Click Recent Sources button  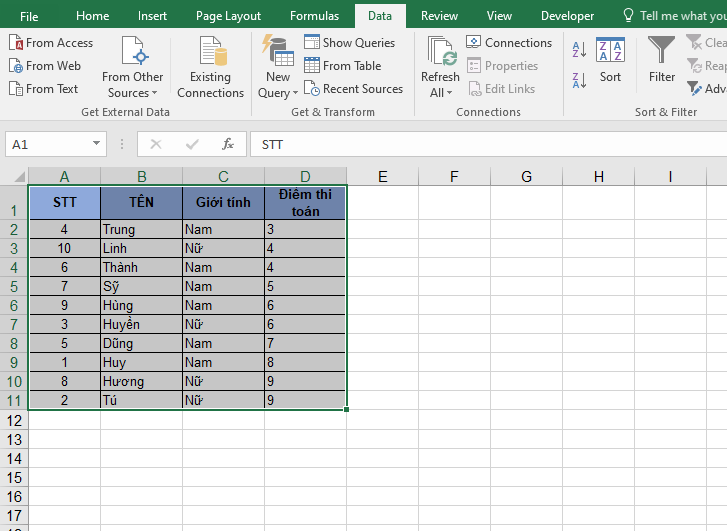pos(353,89)
